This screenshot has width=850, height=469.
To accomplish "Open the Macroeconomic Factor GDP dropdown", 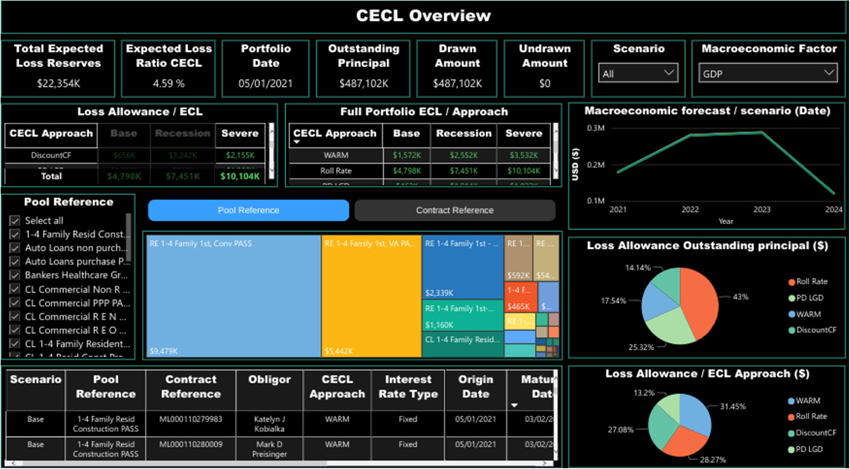I will tap(767, 73).
